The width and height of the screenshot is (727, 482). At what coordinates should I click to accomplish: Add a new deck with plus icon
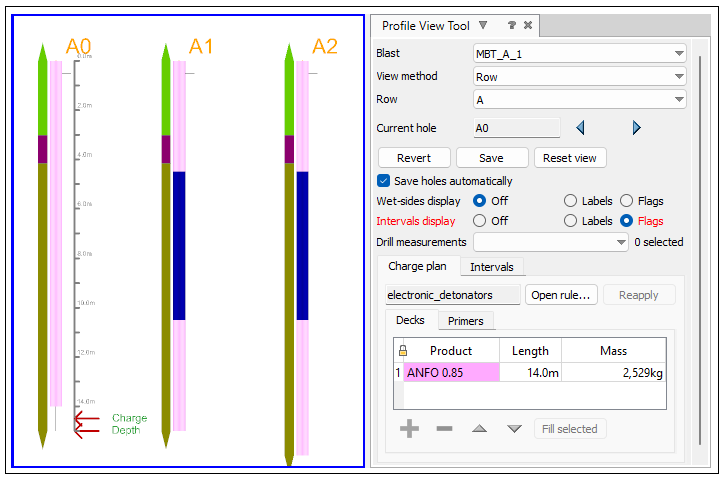[409, 429]
